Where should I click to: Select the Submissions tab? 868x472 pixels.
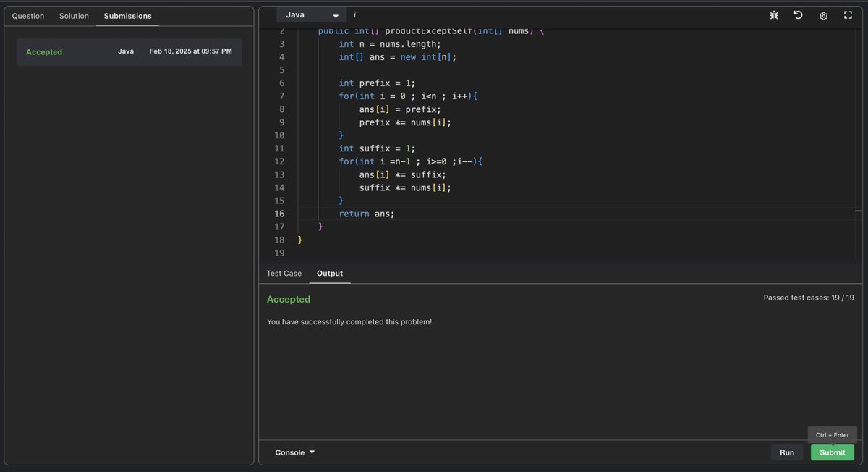click(x=127, y=15)
